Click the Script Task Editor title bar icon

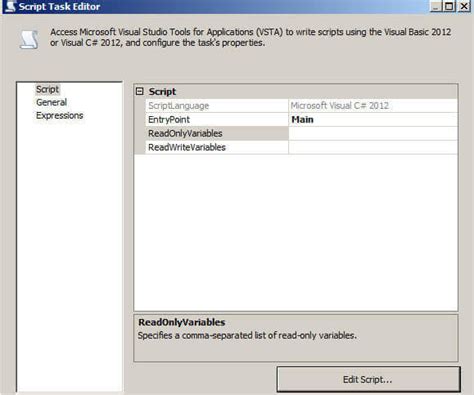coord(10,6)
